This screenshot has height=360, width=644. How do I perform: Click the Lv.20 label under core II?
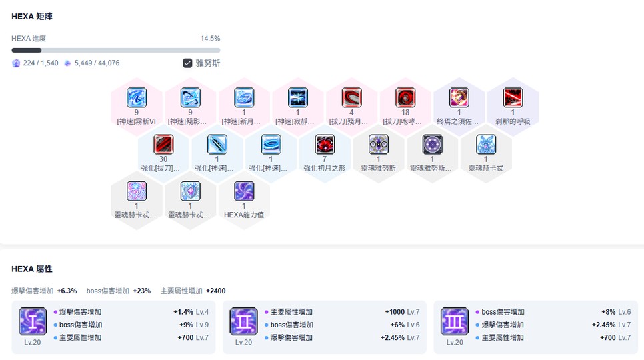coord(243,343)
